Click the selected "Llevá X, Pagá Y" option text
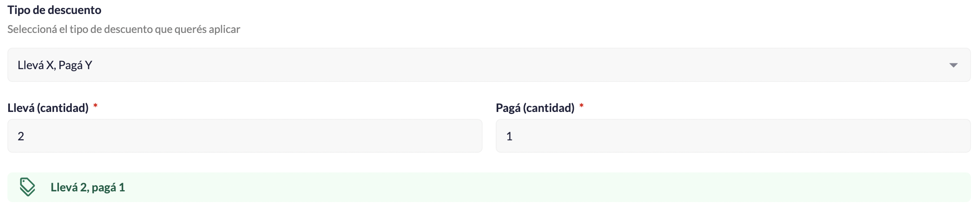 (x=55, y=65)
